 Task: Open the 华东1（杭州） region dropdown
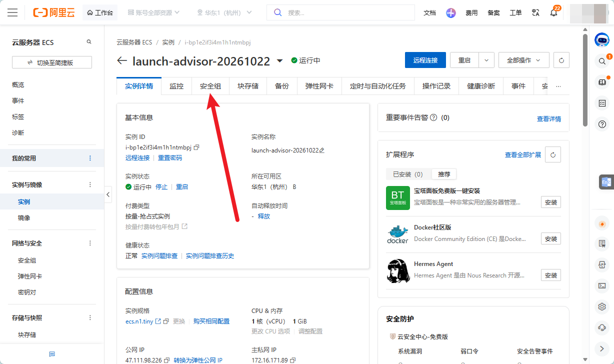click(225, 12)
